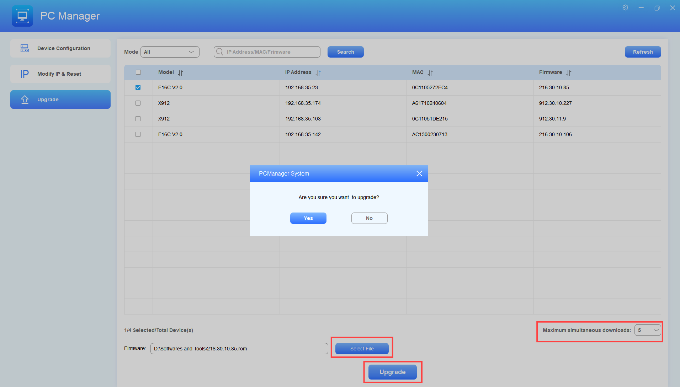
Task: Click the Firmware file path field
Action: pos(239,348)
